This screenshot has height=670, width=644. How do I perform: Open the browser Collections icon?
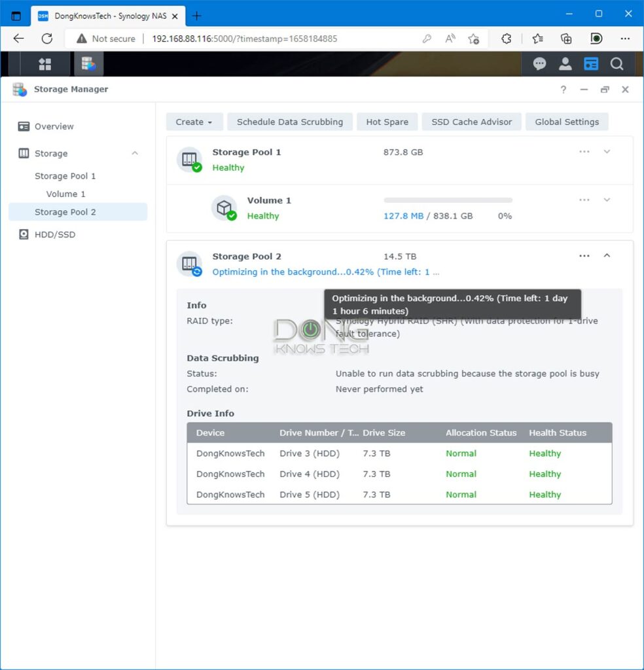coord(566,39)
